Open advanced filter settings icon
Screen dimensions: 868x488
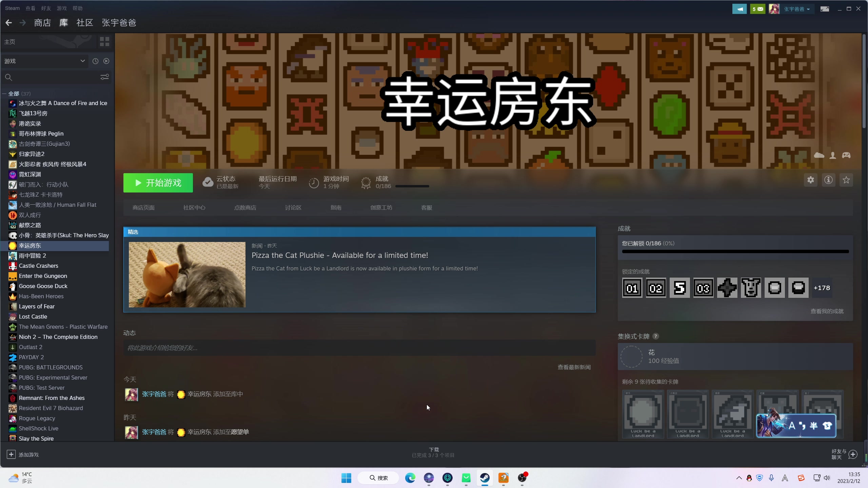[104, 77]
